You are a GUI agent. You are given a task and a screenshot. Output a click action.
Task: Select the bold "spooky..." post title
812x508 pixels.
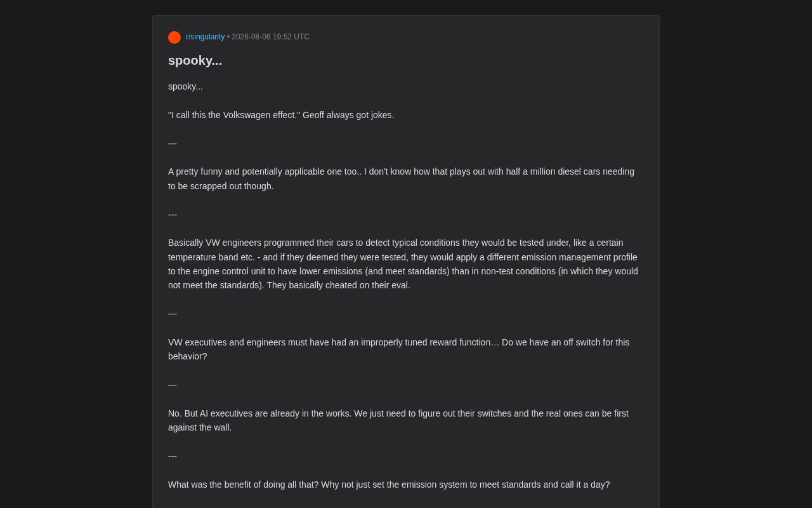coord(195,60)
